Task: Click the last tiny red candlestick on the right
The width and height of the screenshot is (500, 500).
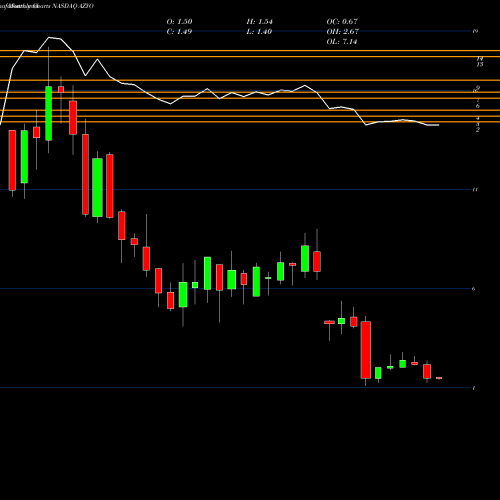Action: click(439, 378)
